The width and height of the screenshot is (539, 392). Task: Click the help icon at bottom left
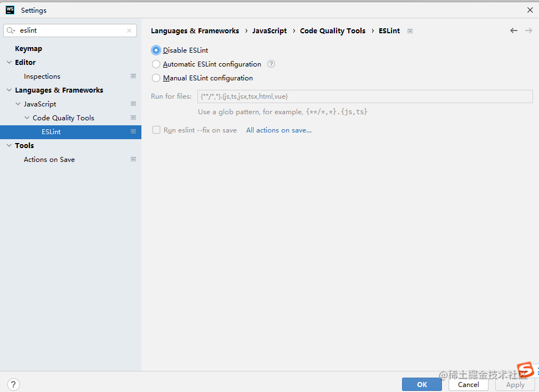(x=13, y=384)
